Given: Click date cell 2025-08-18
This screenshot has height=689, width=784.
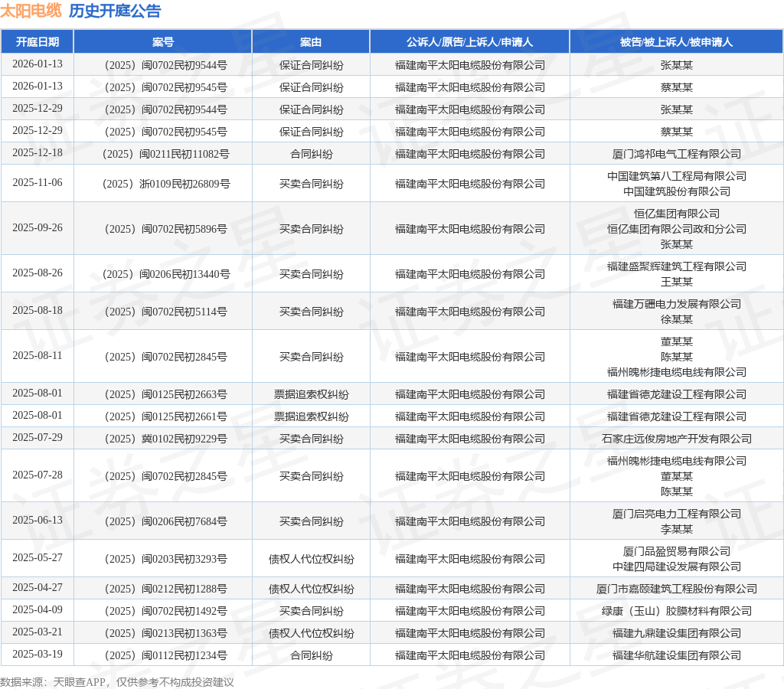Looking at the screenshot, I should click(38, 310).
